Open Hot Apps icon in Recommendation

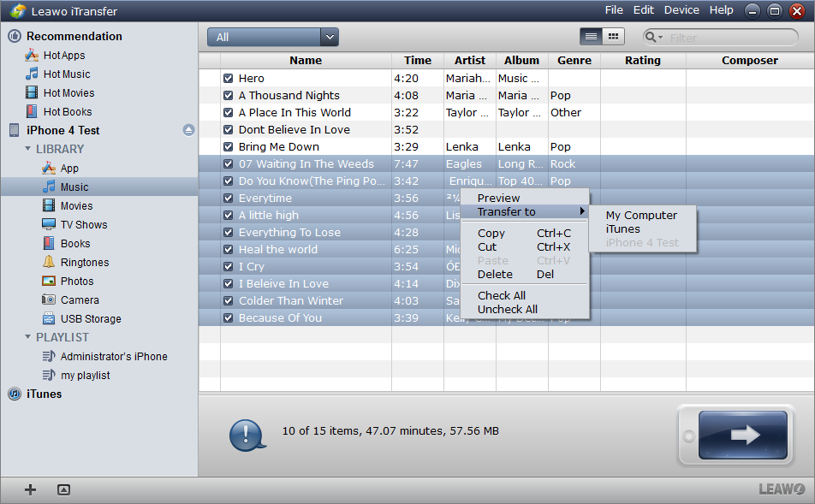coord(32,55)
